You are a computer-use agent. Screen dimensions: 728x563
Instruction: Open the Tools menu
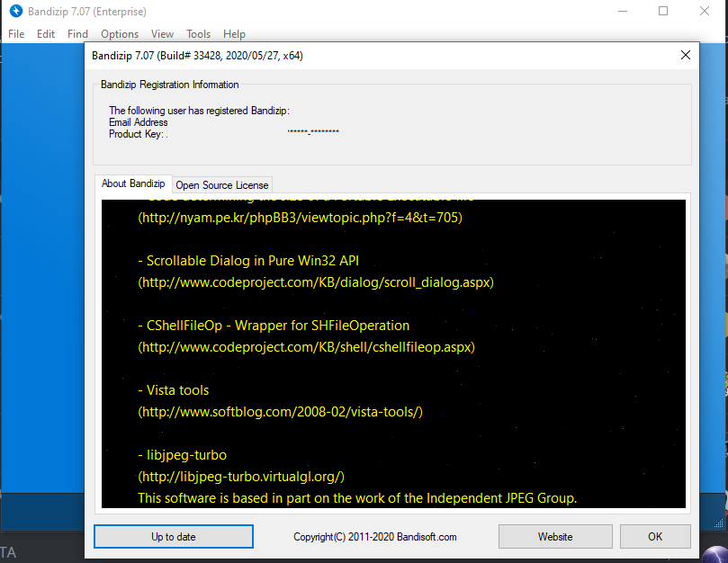pyautogui.click(x=198, y=34)
